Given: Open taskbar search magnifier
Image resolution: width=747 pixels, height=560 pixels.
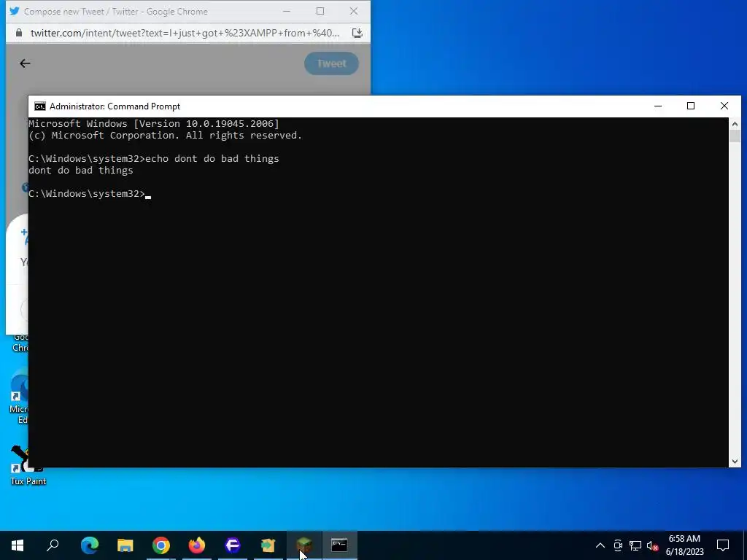Looking at the screenshot, I should pos(53,545).
